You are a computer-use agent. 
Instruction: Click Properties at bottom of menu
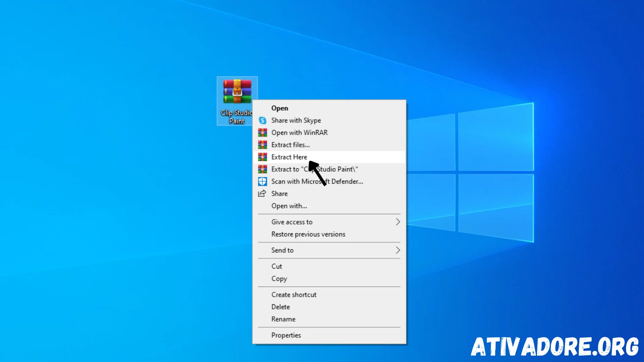click(x=286, y=335)
